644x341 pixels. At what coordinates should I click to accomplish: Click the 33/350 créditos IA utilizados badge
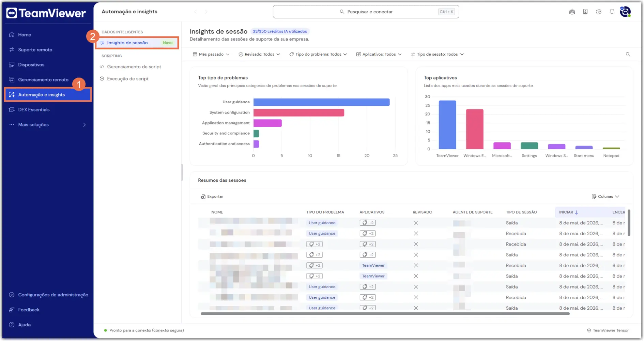280,31
